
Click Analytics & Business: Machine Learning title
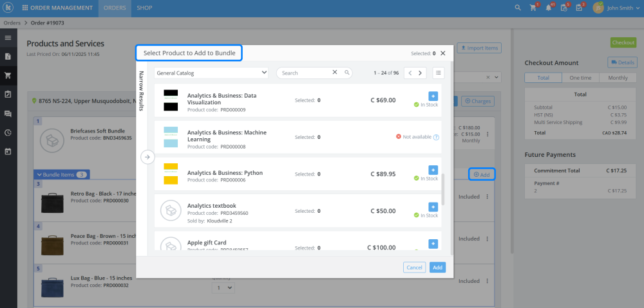[227, 136]
